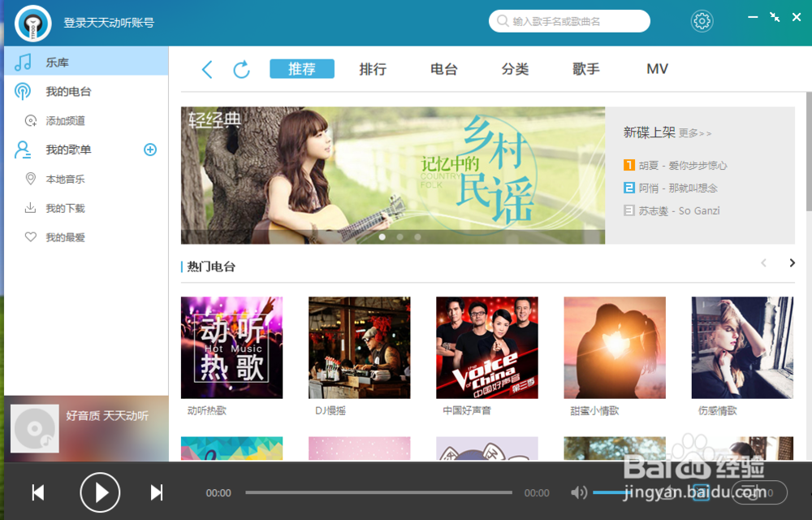Click DJ慢摇 station label
The height and width of the screenshot is (520, 812).
(330, 410)
